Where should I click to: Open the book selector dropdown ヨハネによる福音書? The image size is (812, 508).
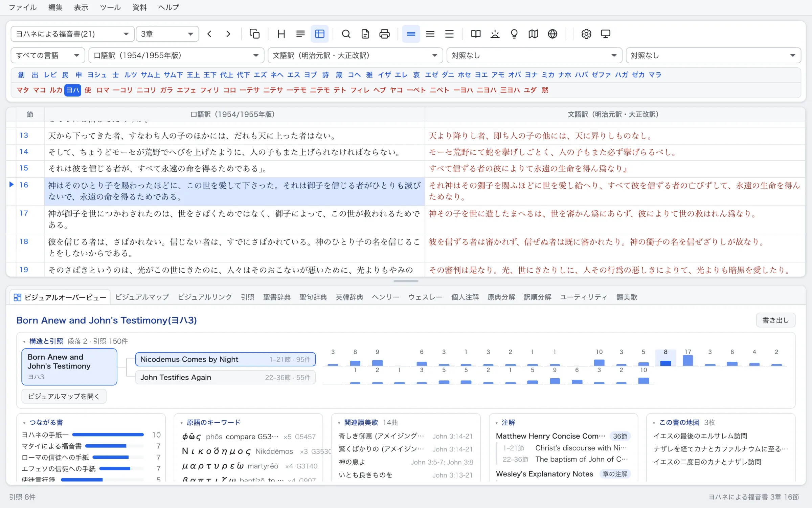[72, 34]
